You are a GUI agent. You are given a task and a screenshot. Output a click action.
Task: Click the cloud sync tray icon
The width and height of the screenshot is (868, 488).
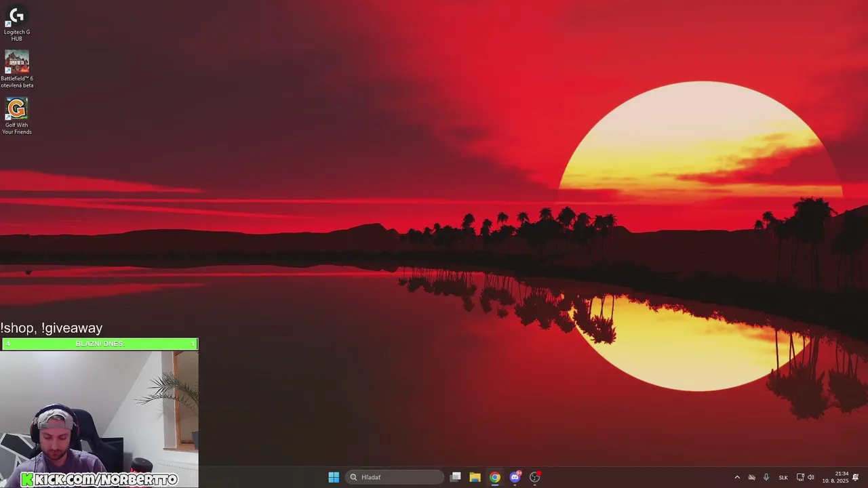pyautogui.click(x=751, y=477)
